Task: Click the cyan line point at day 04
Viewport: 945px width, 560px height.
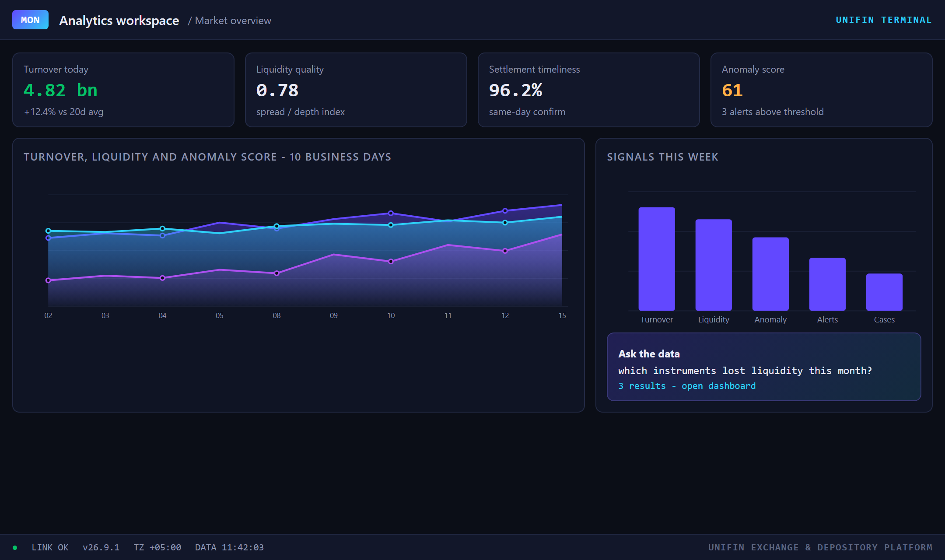Action: pyautogui.click(x=162, y=228)
